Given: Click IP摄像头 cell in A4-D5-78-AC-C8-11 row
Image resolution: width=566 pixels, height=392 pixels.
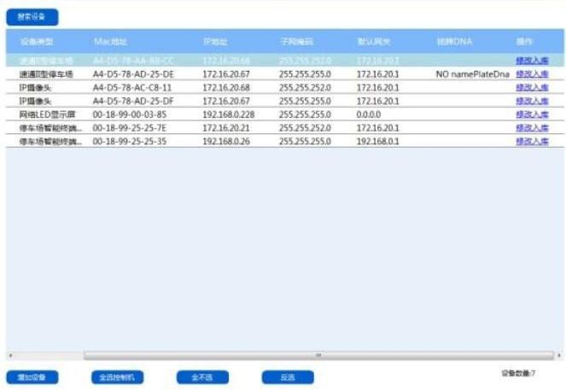Looking at the screenshot, I should point(35,87).
